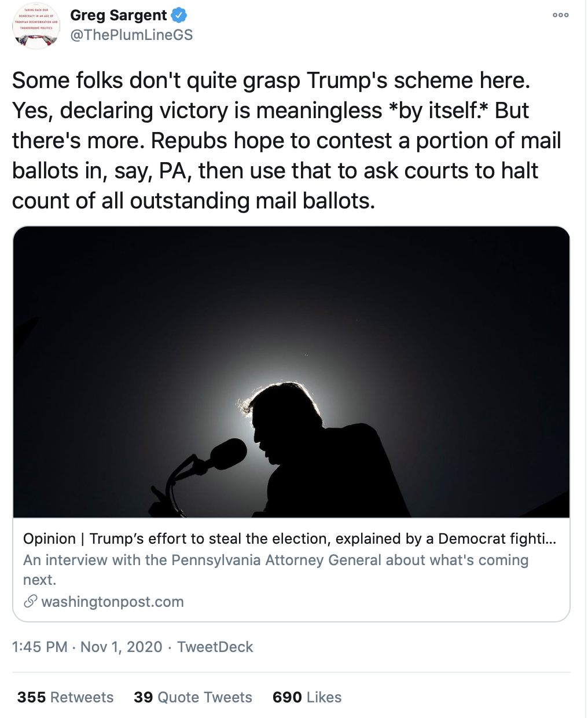The width and height of the screenshot is (588, 718).
Task: Click the silhouetted speaker in the photo
Action: pyautogui.click(x=324, y=452)
